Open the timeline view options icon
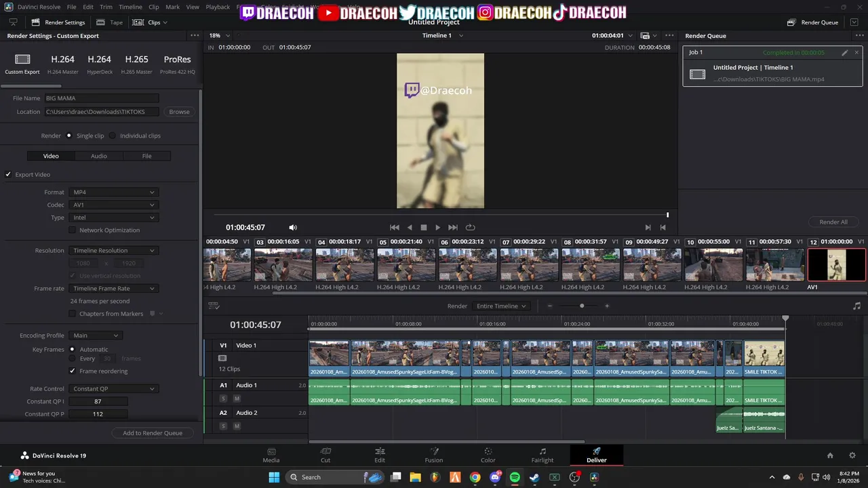Image resolution: width=868 pixels, height=488 pixels. tap(214, 306)
